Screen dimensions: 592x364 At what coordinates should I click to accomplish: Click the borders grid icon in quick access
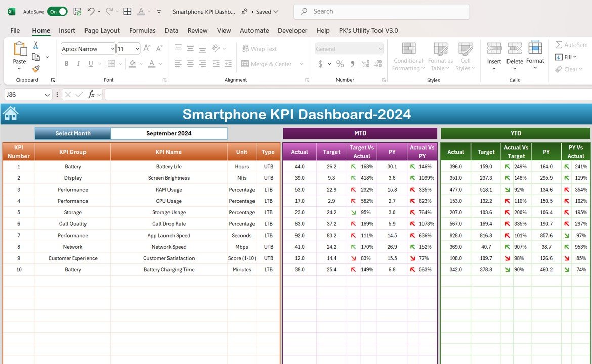coord(128,11)
